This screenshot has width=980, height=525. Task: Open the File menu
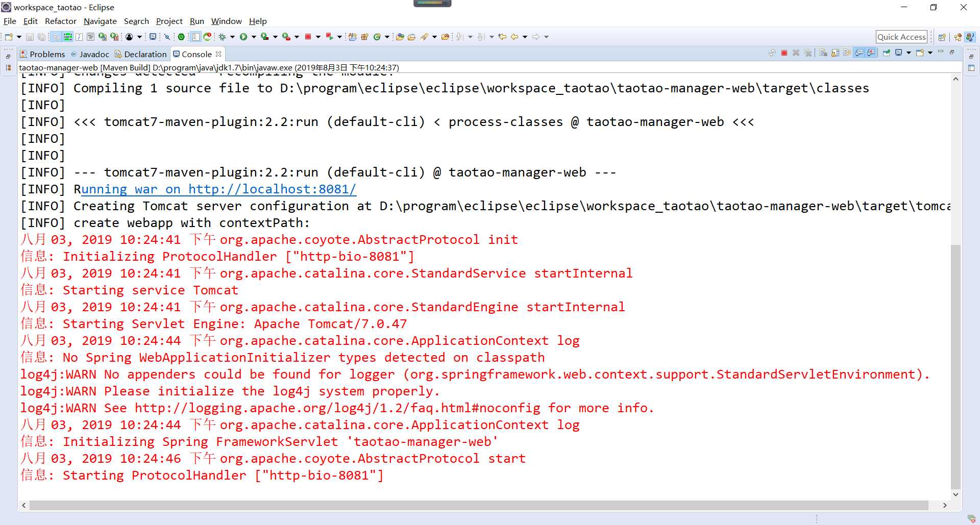10,21
